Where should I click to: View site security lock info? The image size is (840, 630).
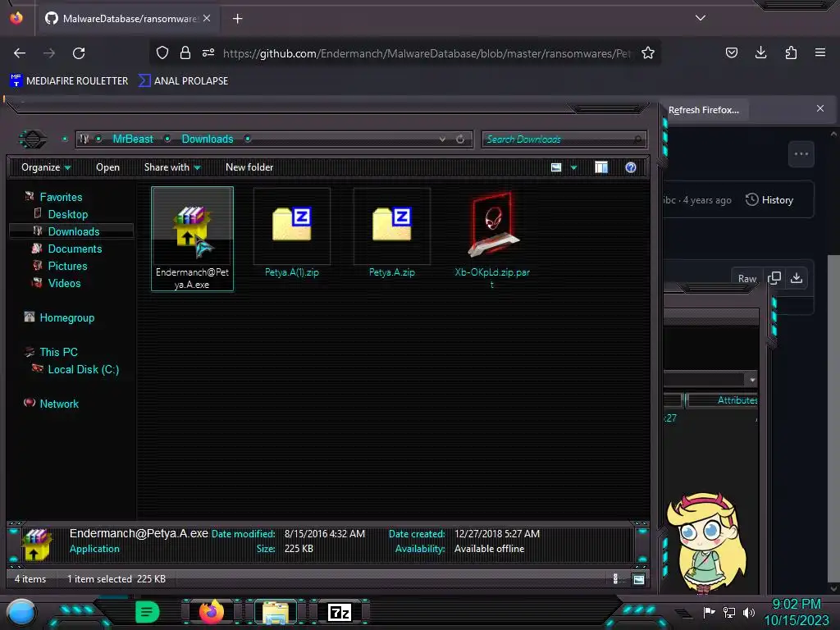[185, 52]
